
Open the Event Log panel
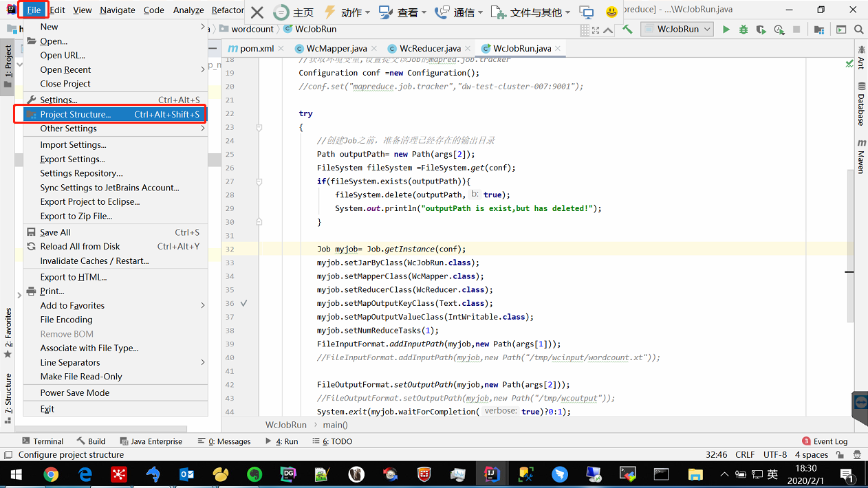tap(825, 441)
